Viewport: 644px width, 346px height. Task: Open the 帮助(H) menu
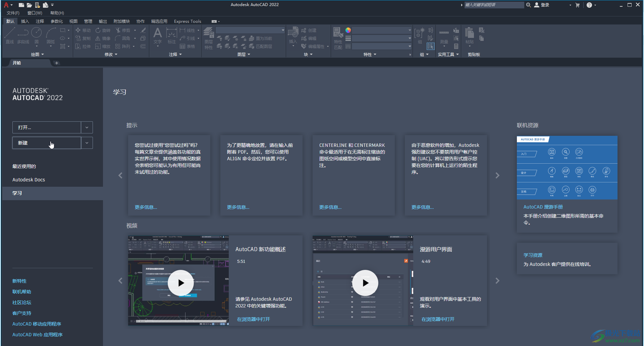click(57, 13)
